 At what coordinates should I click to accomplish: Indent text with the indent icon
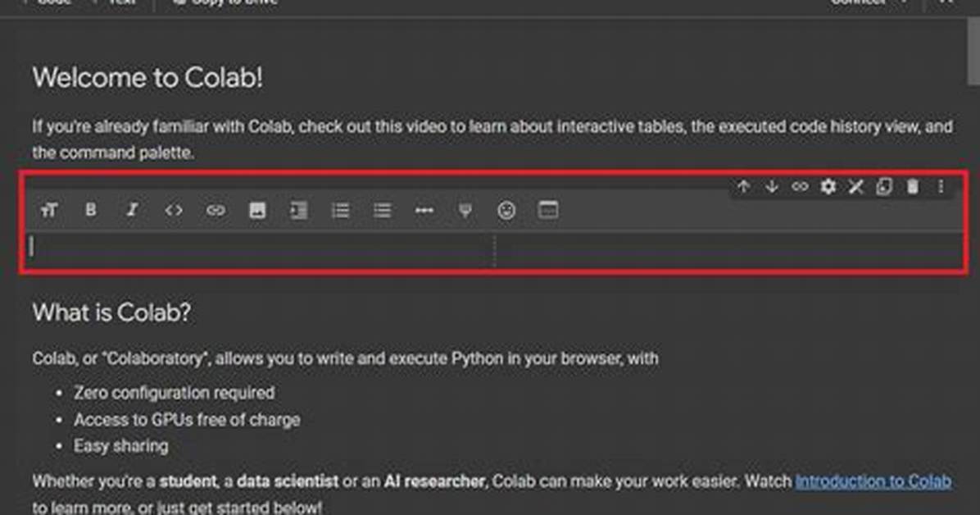(299, 211)
